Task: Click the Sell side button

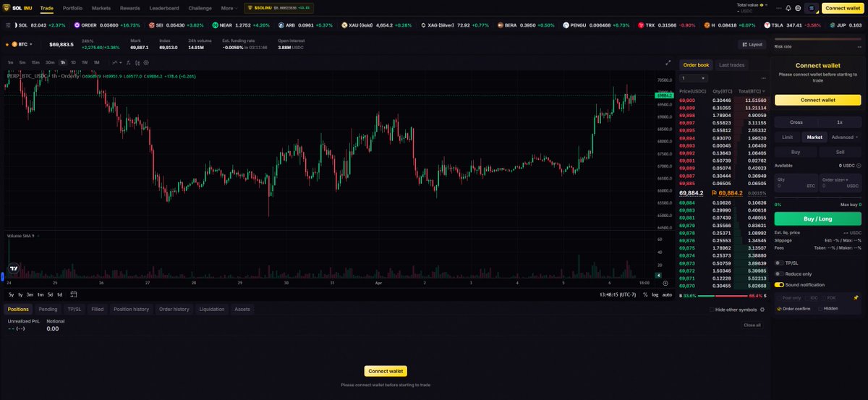Action: pos(840,152)
